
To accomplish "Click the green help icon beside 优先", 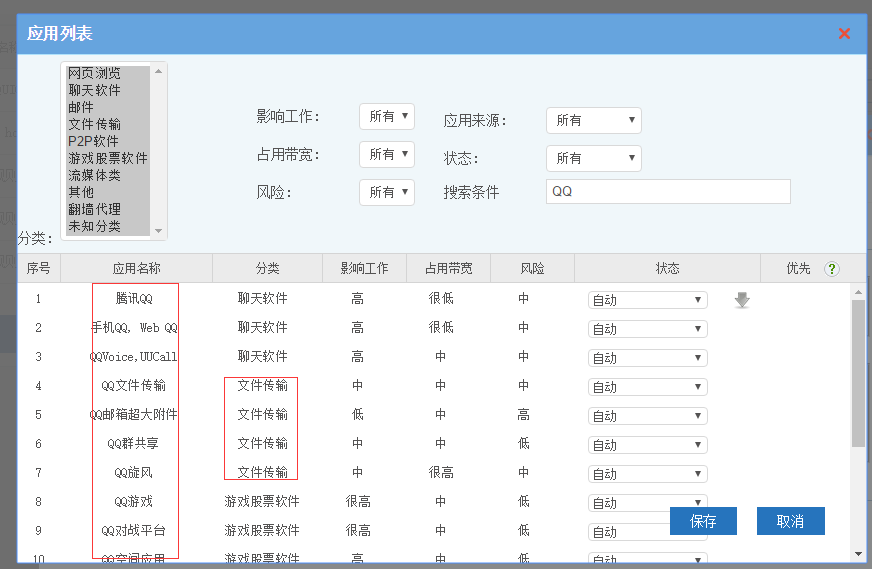I will coord(831,269).
